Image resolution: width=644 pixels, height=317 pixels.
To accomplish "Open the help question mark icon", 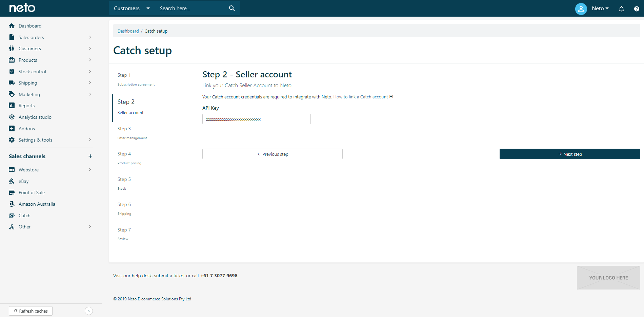I will pyautogui.click(x=637, y=9).
